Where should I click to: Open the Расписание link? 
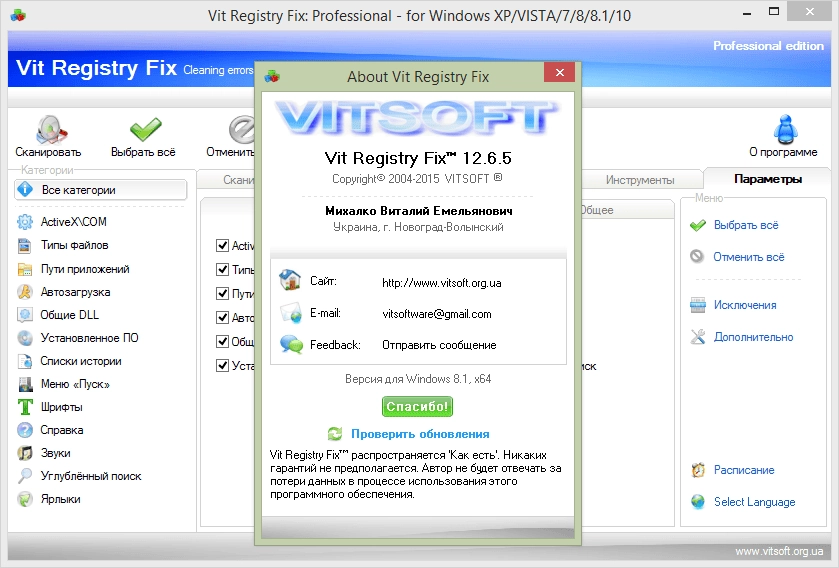744,470
